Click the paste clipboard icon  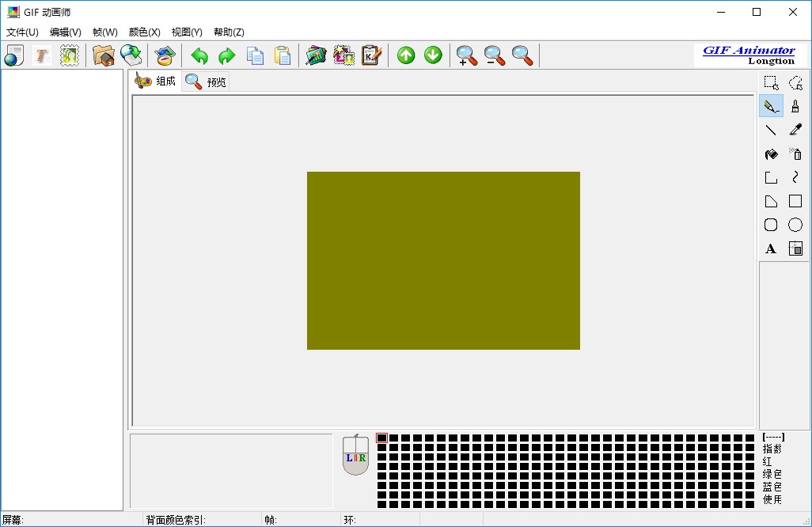[283, 55]
